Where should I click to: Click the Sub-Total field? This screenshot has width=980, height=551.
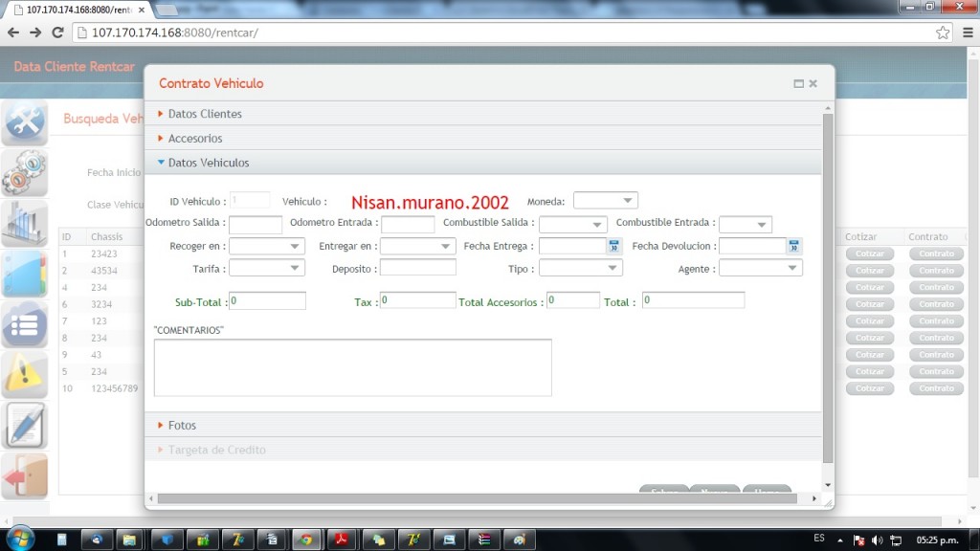coord(268,300)
